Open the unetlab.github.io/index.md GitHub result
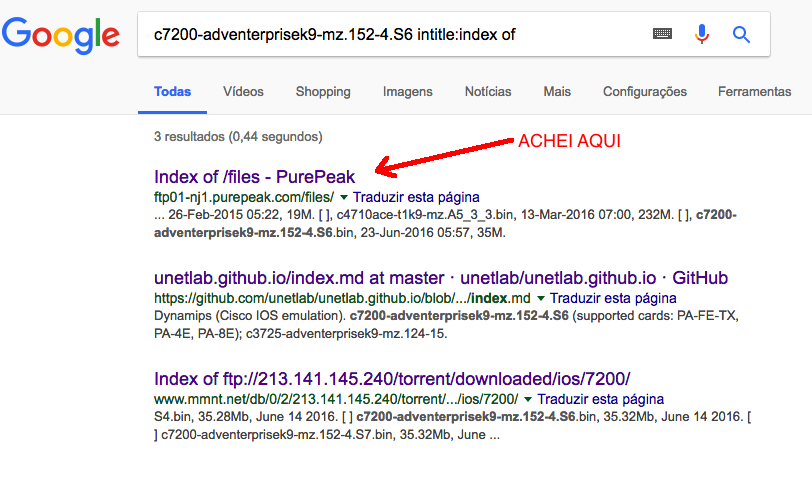This screenshot has height=483, width=812. tap(441, 278)
